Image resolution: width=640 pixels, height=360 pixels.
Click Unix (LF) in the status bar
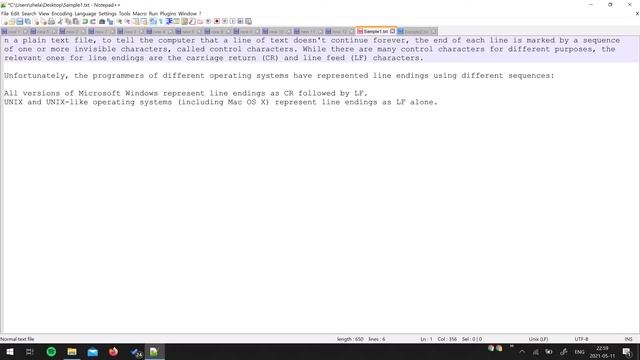click(x=538, y=339)
